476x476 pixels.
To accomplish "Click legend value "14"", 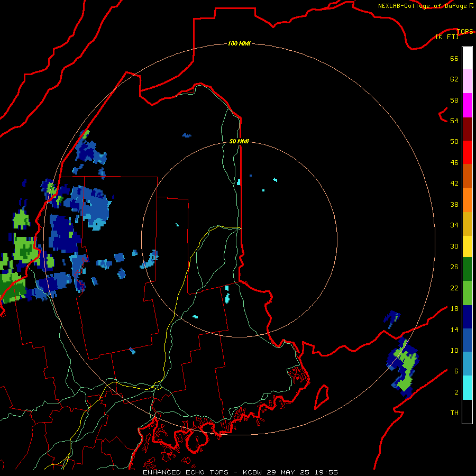I will coord(454,329).
